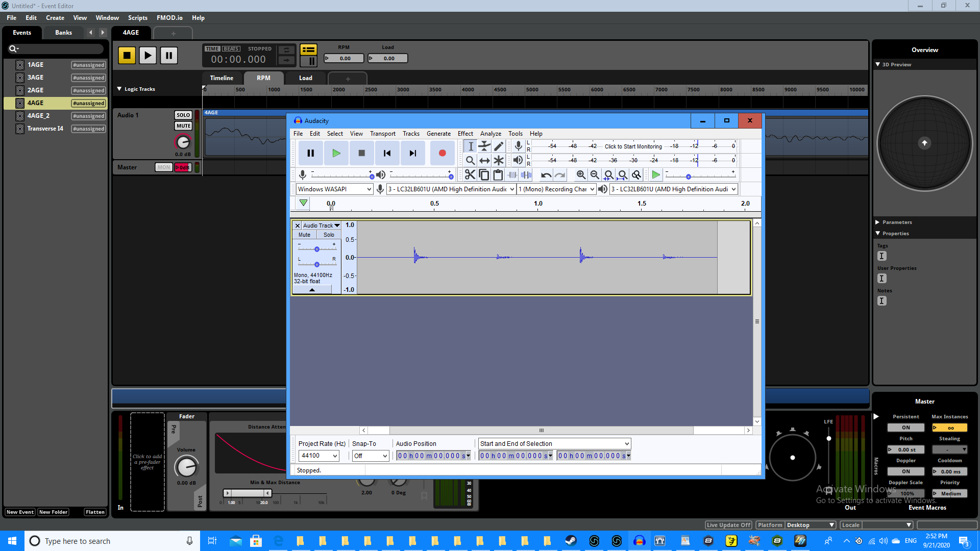Switch to the FMOD Timeline tab

coord(222,78)
